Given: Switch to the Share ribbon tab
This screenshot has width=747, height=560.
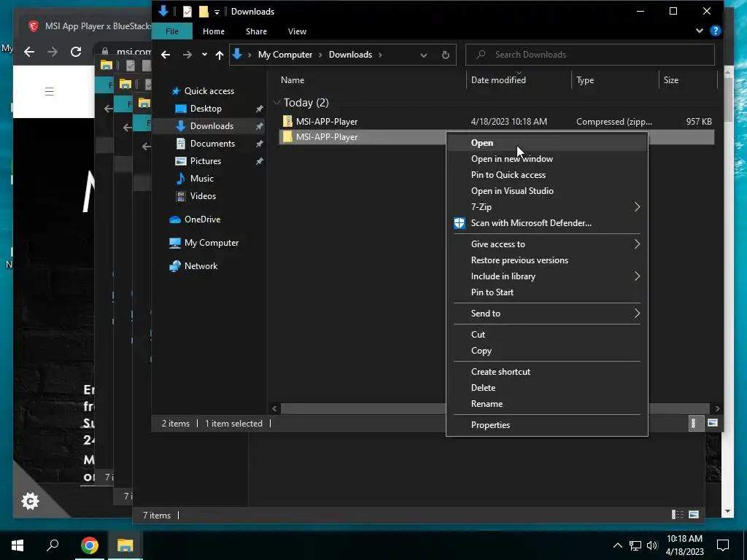Looking at the screenshot, I should (256, 31).
